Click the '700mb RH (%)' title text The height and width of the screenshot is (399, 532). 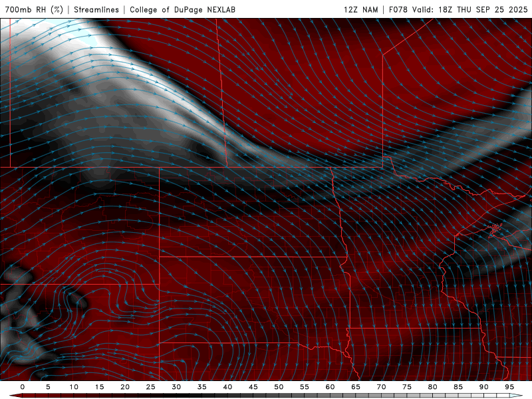click(x=34, y=9)
